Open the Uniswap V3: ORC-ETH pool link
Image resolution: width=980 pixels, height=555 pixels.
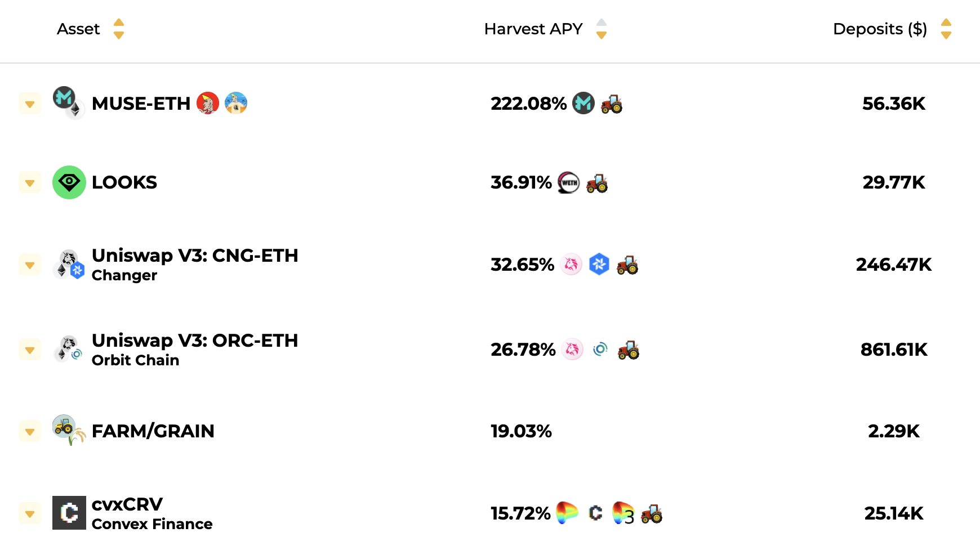point(194,340)
